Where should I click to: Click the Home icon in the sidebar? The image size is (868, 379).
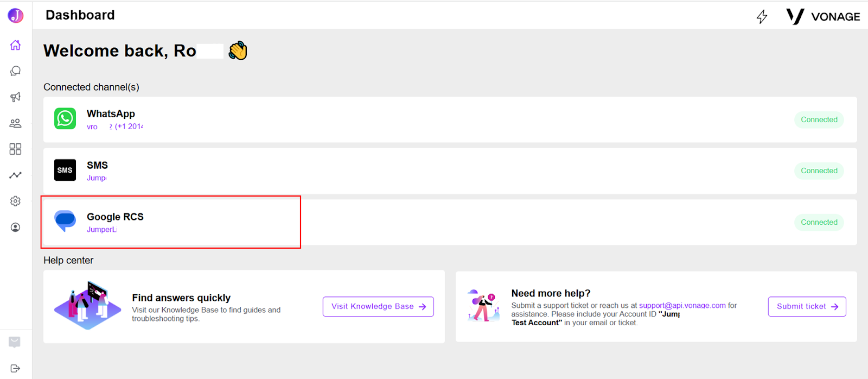[x=15, y=45]
